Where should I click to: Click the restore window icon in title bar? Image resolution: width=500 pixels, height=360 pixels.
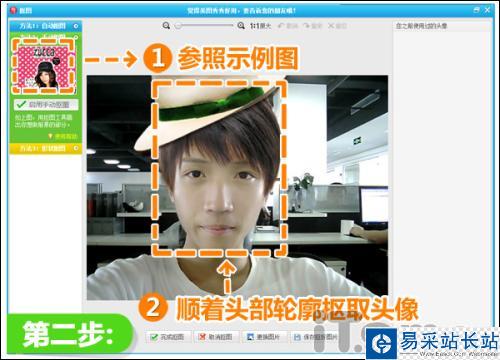tap(476, 10)
